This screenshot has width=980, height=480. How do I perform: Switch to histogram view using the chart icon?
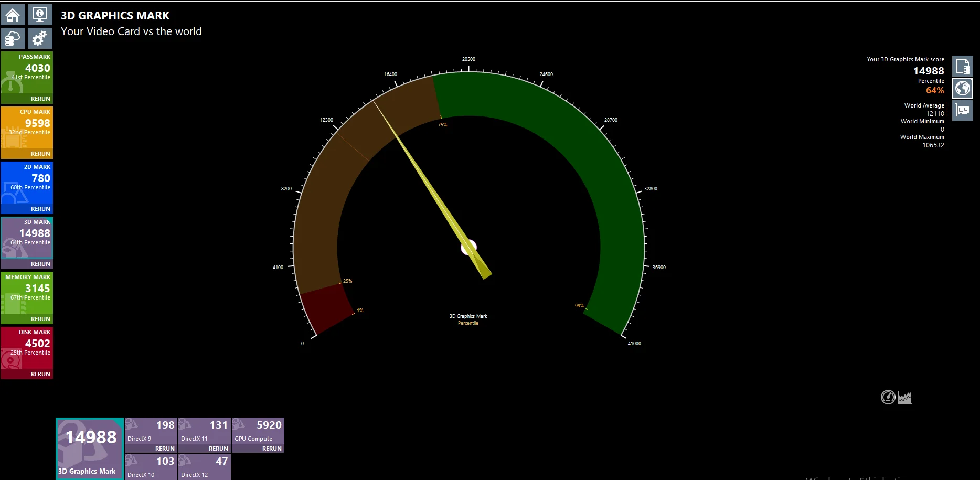click(906, 397)
